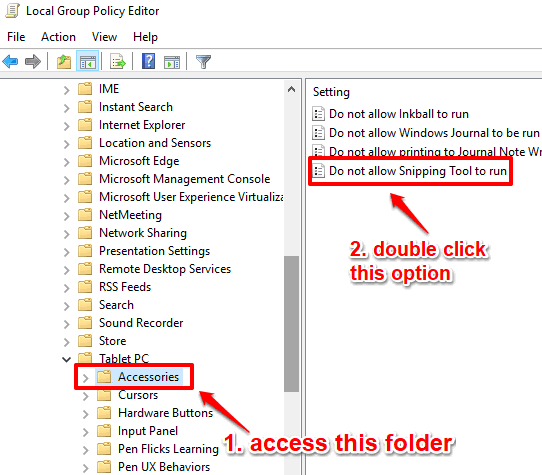Viewport: 542px width, 475px height.
Task: Click the Store folder icon
Action: coord(85,341)
